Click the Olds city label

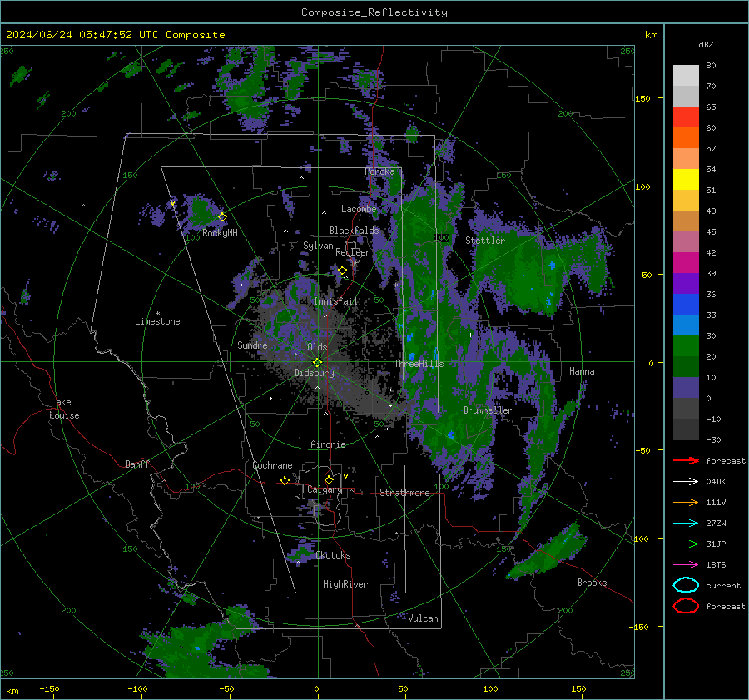(317, 347)
